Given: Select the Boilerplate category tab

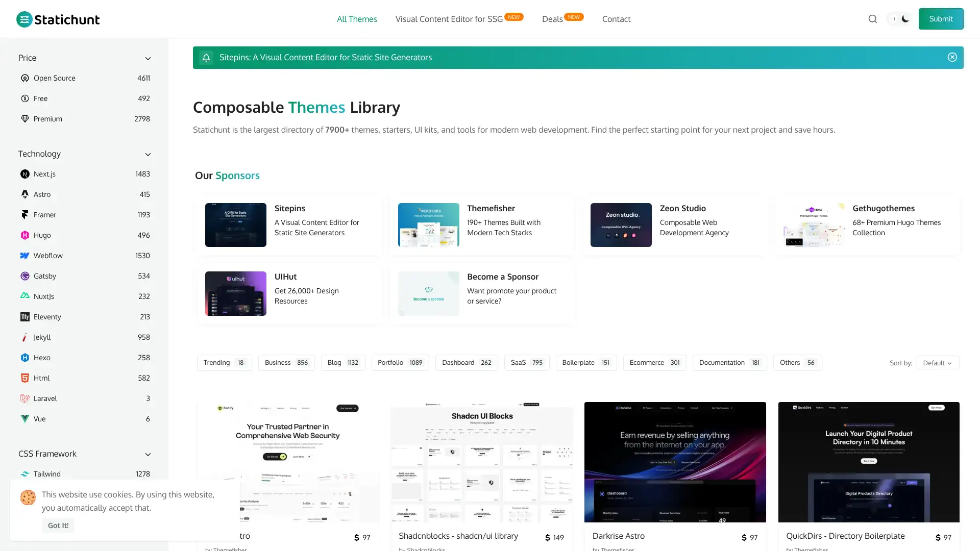Looking at the screenshot, I should [x=586, y=363].
